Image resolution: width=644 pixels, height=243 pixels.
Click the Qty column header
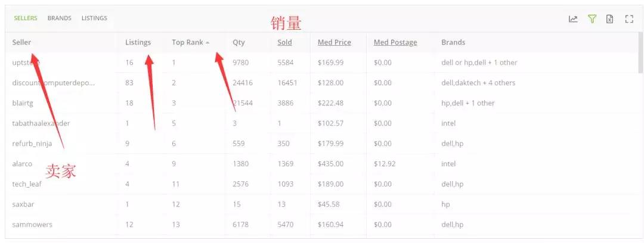pyautogui.click(x=239, y=42)
